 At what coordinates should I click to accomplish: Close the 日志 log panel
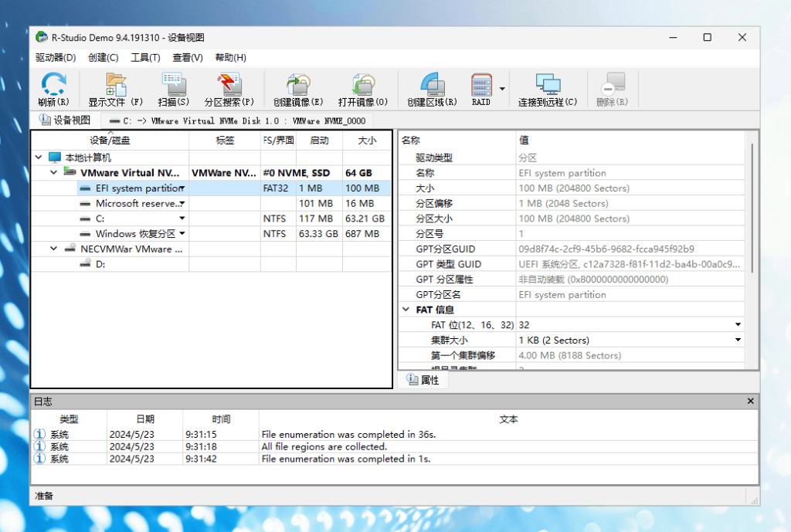750,402
